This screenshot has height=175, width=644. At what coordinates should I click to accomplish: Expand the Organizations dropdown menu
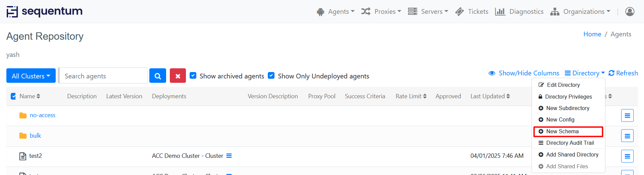[580, 11]
